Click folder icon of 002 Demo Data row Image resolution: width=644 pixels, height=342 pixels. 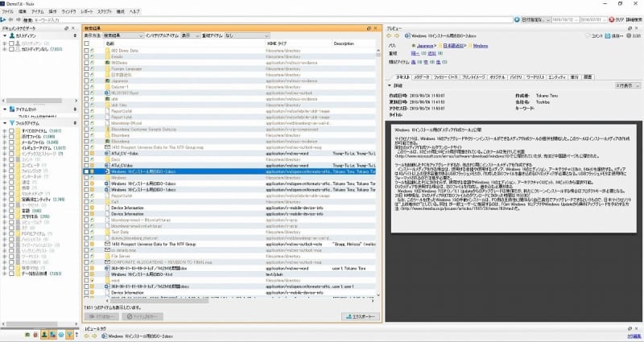[108, 51]
